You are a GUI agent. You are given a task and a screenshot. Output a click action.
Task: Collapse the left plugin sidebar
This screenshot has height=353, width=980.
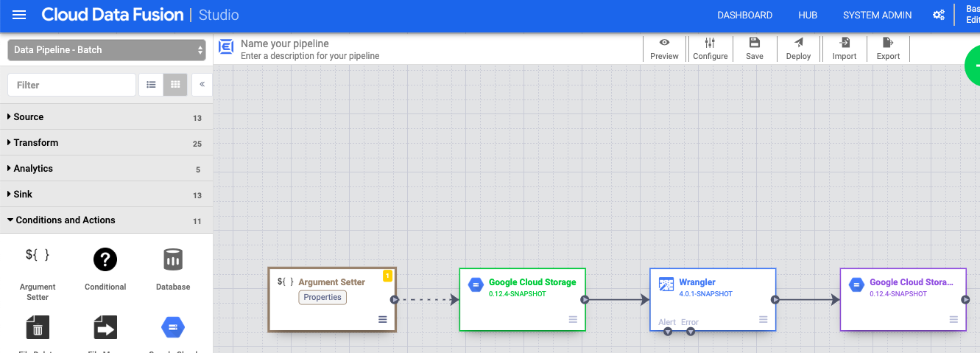[202, 85]
